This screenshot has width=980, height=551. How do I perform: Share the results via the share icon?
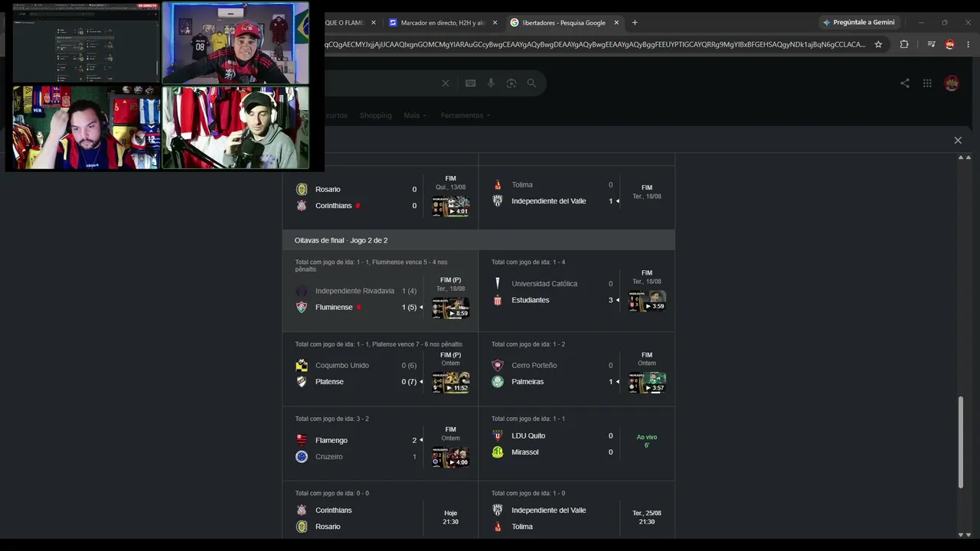coord(905,83)
